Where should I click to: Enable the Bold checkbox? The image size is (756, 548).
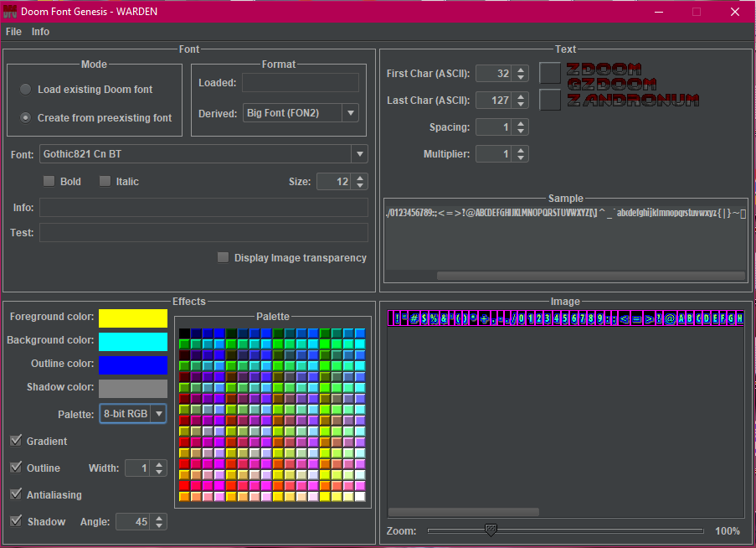pos(49,181)
